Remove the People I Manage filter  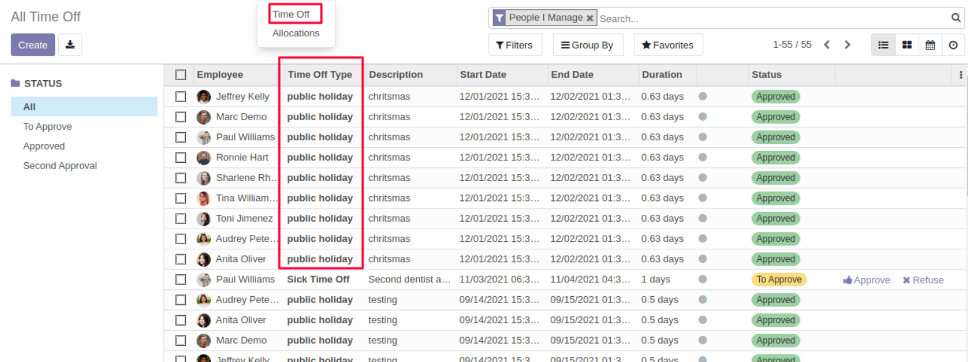click(x=590, y=18)
